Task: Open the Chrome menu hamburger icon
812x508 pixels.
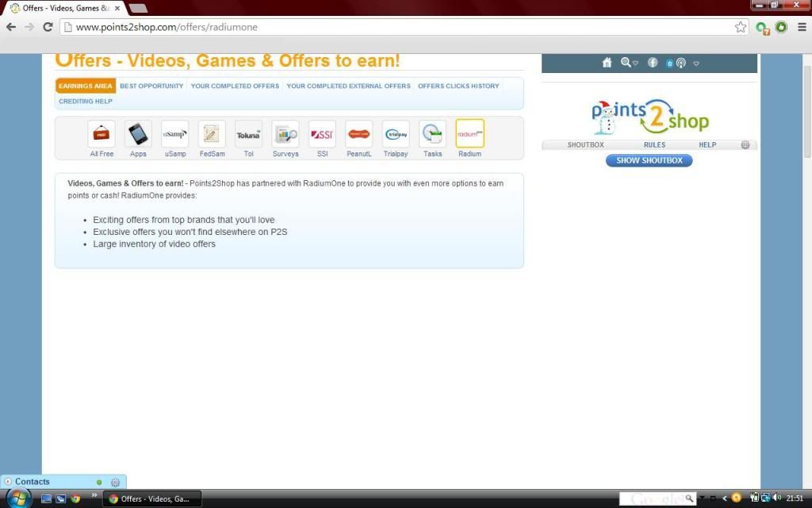Action: pos(802,27)
